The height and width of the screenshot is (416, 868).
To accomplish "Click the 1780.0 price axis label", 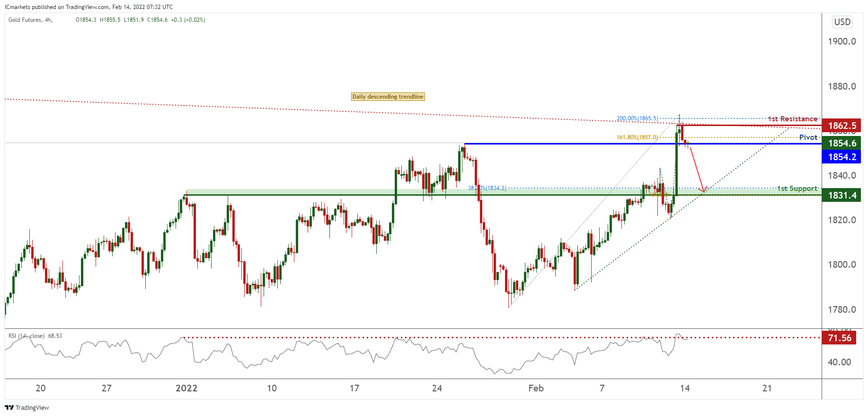I will (x=842, y=309).
